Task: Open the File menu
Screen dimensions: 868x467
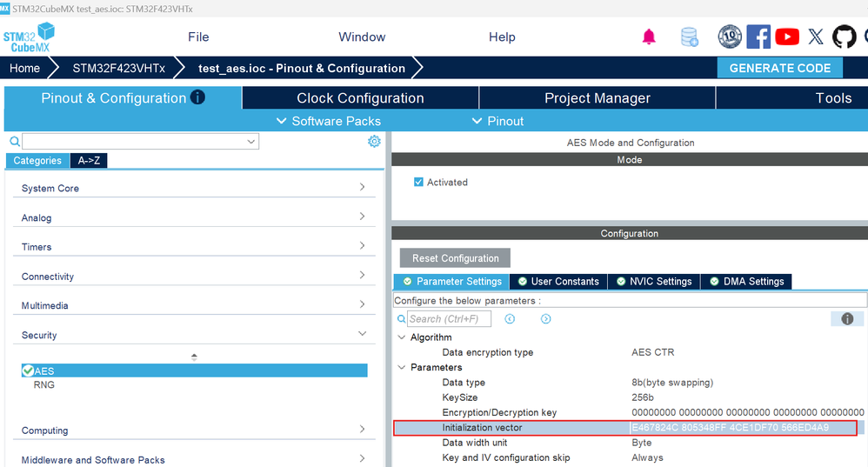Action: [x=198, y=37]
